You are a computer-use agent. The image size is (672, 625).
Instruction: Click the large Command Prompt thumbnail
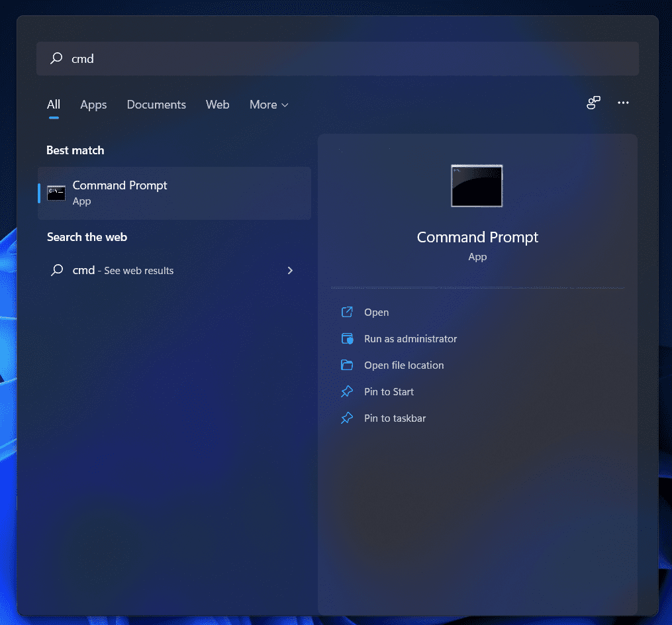click(x=477, y=185)
